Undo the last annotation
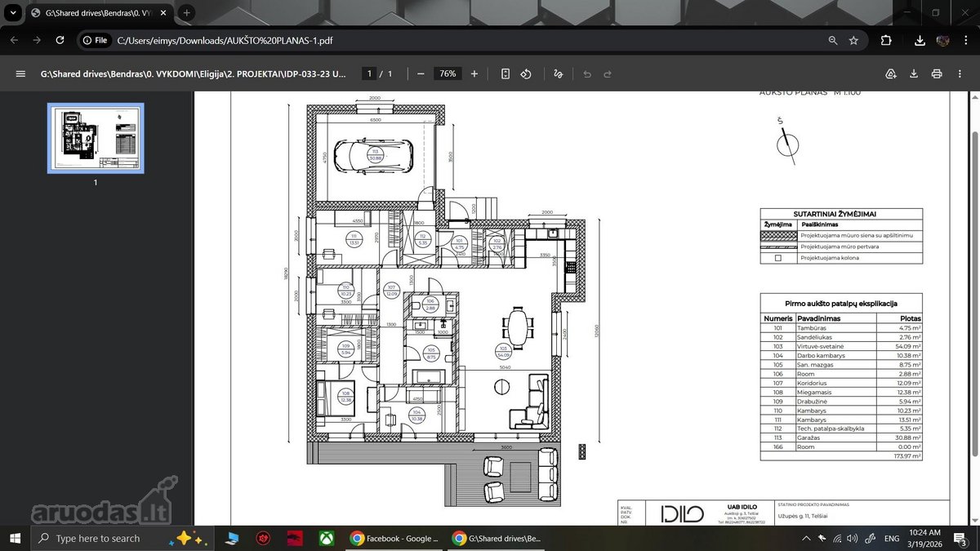Screen dimensions: 980x551 pyautogui.click(x=586, y=73)
